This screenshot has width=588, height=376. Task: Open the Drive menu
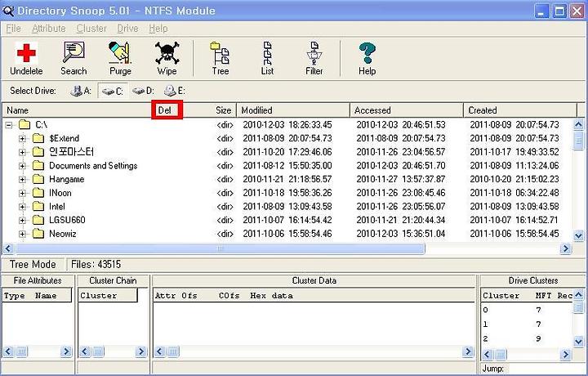click(x=128, y=29)
